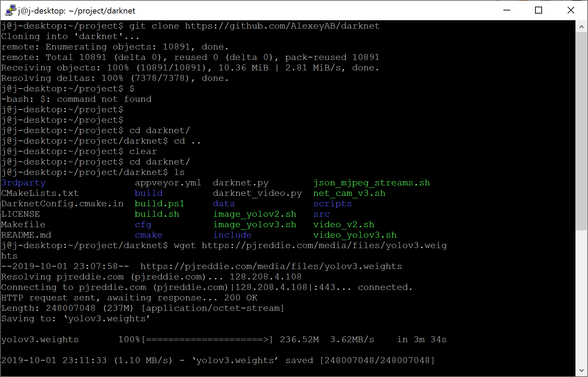The width and height of the screenshot is (588, 377).
Task: Click 'Connecting to pjreddie.com' line
Action: 207,287
